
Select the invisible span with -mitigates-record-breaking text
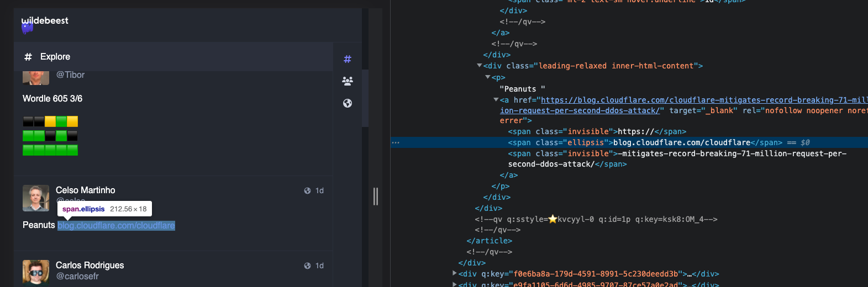(677, 158)
